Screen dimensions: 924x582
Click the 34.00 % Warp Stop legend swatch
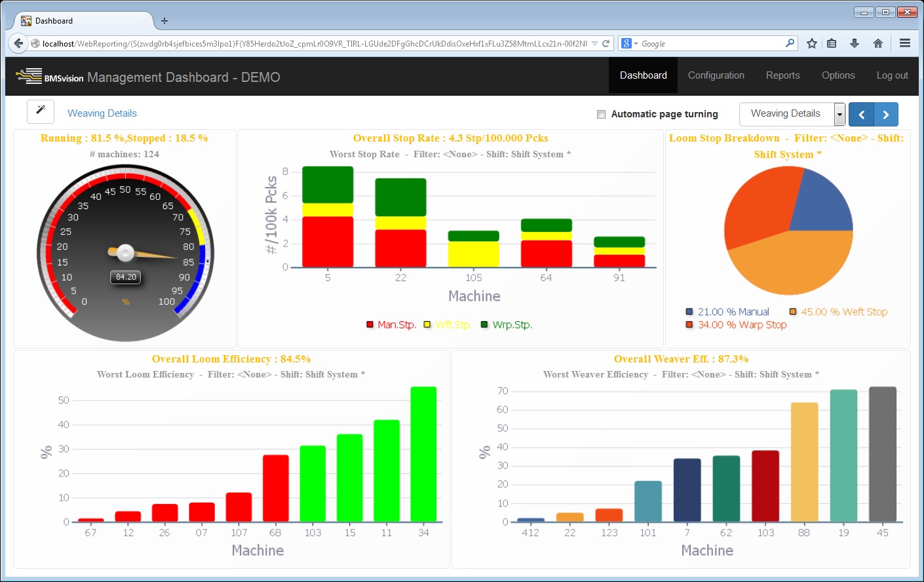[689, 324]
